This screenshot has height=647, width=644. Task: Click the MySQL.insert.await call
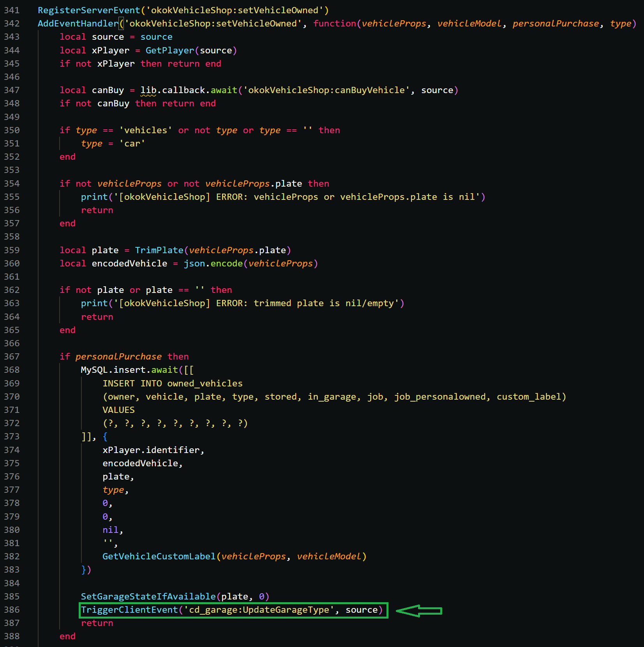(x=129, y=370)
